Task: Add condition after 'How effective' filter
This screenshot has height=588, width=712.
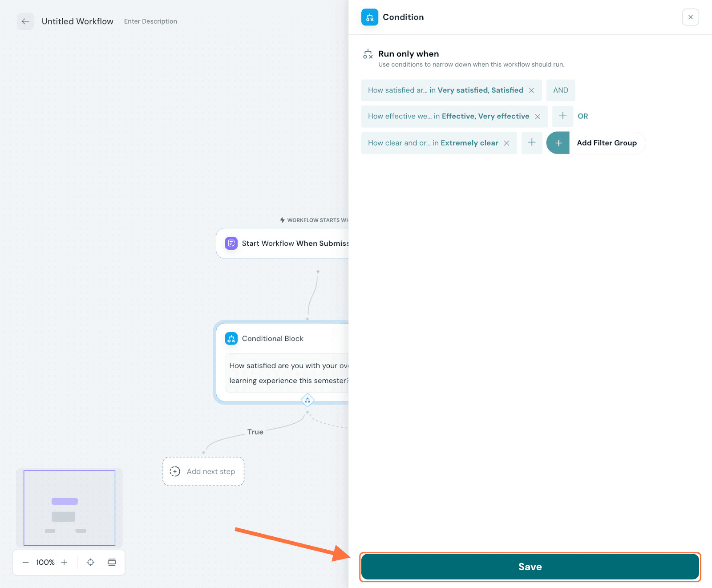Action: (562, 116)
